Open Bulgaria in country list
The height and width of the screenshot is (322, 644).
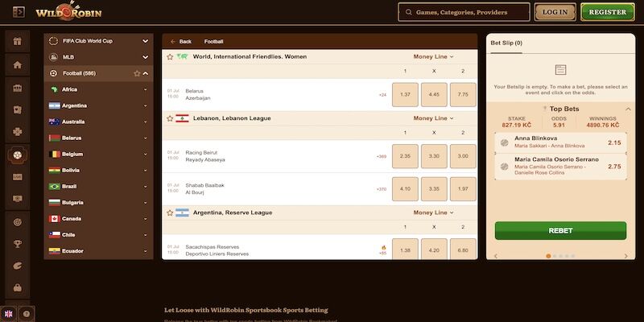98,203
